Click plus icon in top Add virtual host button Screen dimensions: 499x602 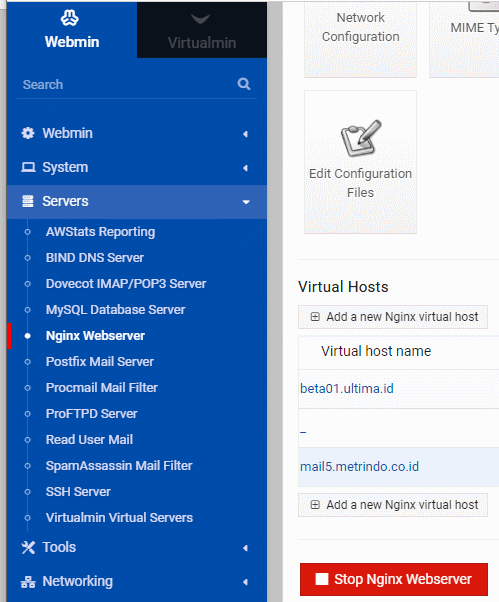pos(315,317)
